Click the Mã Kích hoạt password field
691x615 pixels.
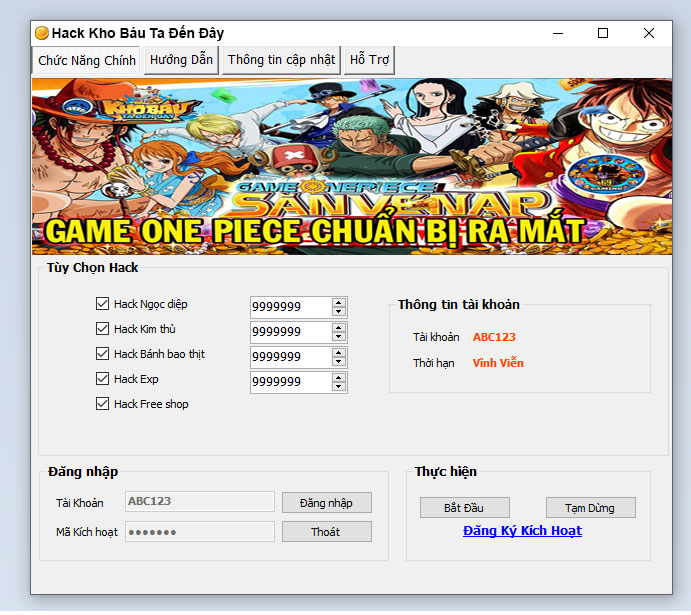200,532
